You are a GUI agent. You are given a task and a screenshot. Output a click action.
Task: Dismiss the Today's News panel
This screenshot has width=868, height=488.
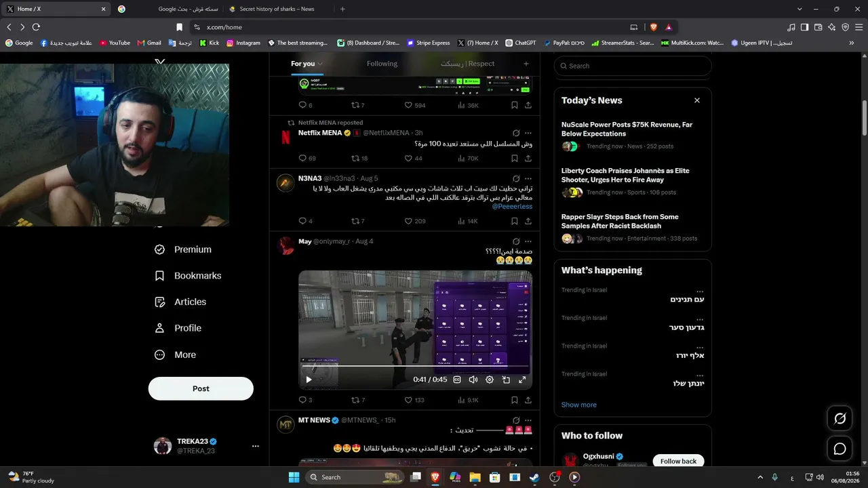click(x=696, y=100)
